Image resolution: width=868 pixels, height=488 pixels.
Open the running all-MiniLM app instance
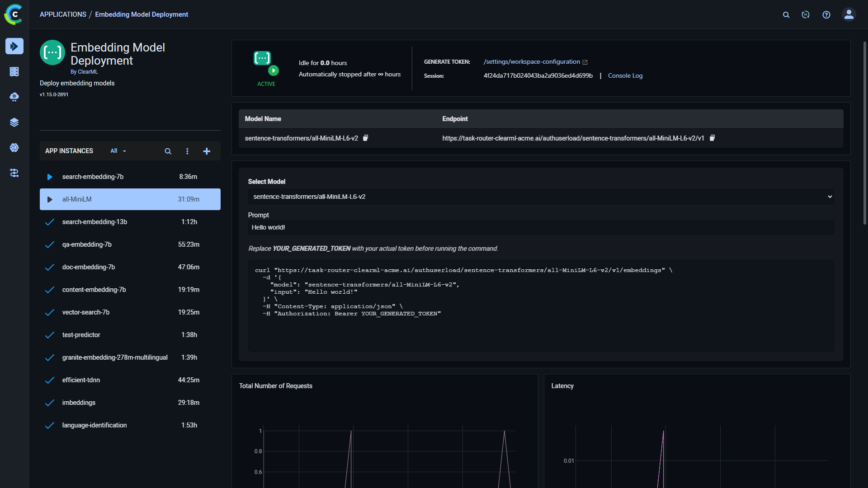(130, 199)
